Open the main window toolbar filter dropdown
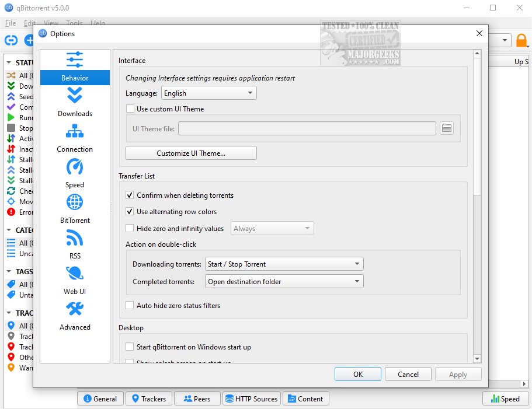 505,40
